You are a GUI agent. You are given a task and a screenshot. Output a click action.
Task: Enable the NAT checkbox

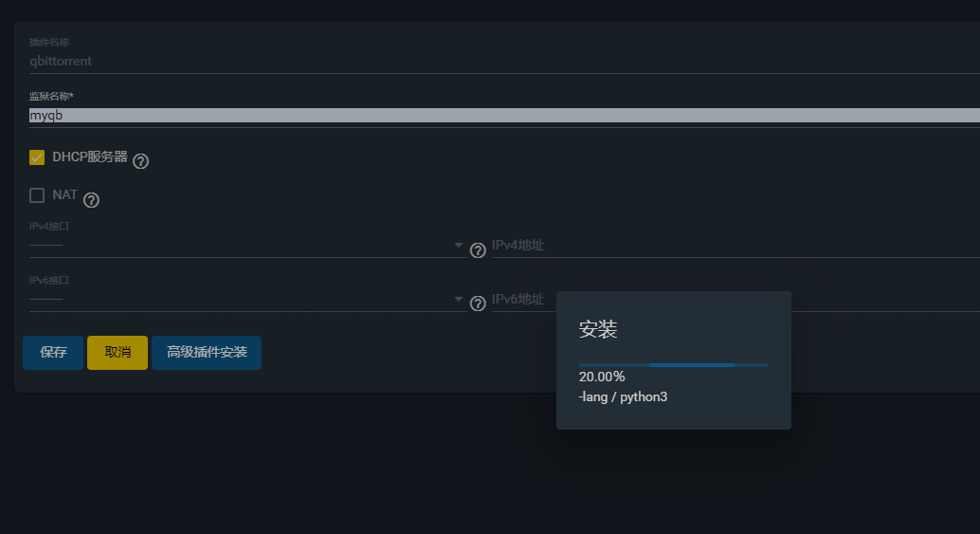point(37,195)
